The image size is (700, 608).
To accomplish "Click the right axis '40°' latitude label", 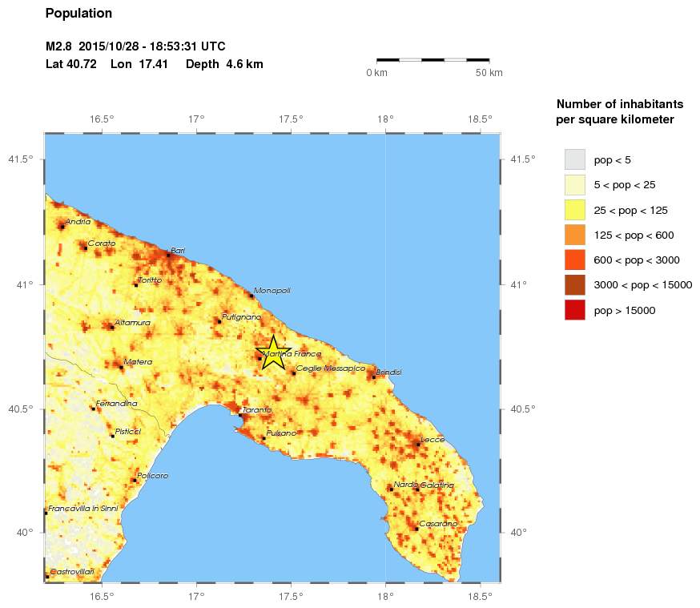I will pyautogui.click(x=519, y=532).
